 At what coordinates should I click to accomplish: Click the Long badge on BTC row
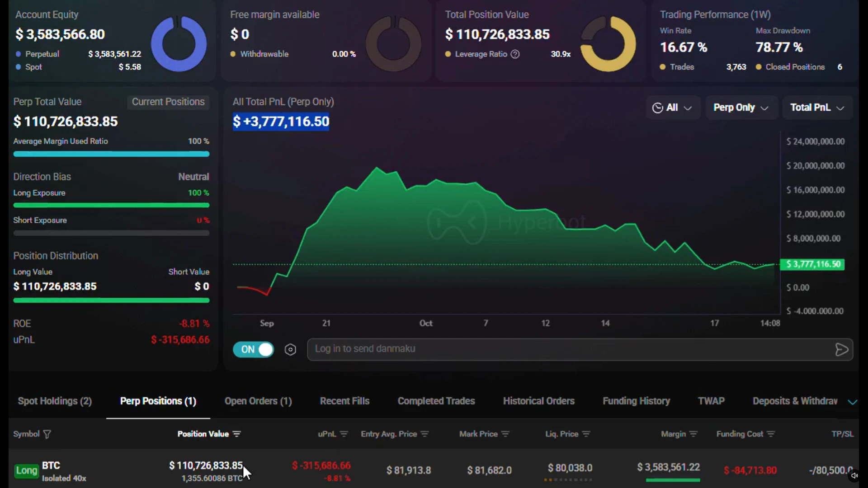point(26,471)
